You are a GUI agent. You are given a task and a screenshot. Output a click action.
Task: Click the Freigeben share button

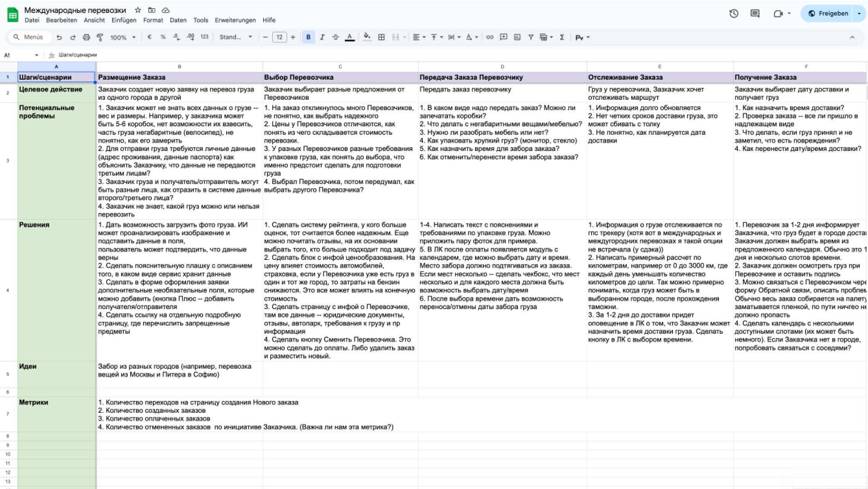[828, 14]
